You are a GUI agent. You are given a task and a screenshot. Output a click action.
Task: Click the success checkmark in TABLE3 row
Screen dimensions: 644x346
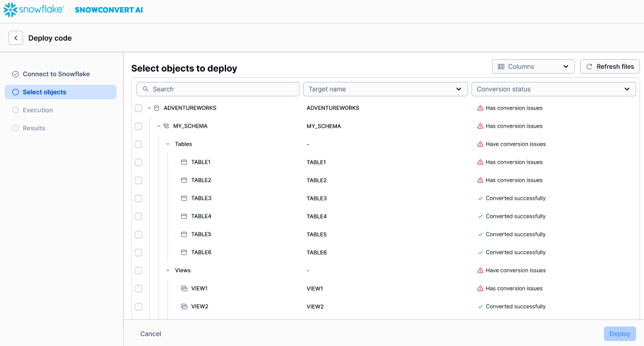480,198
